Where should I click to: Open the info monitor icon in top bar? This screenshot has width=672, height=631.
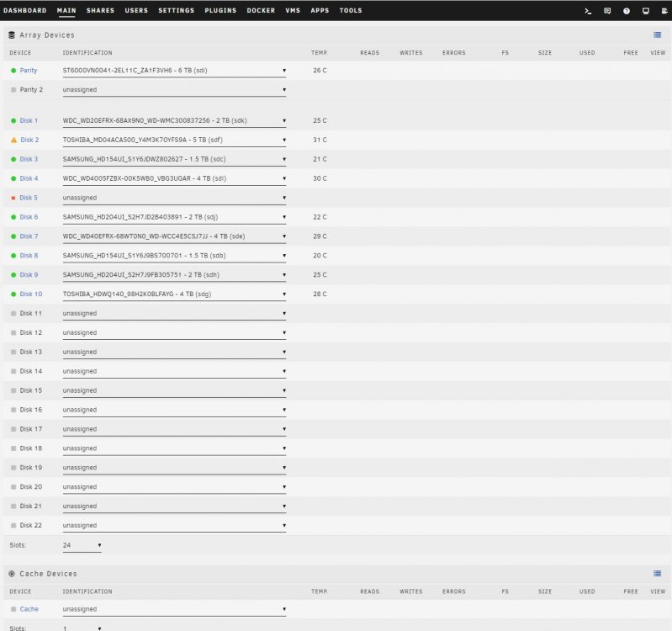(645, 11)
